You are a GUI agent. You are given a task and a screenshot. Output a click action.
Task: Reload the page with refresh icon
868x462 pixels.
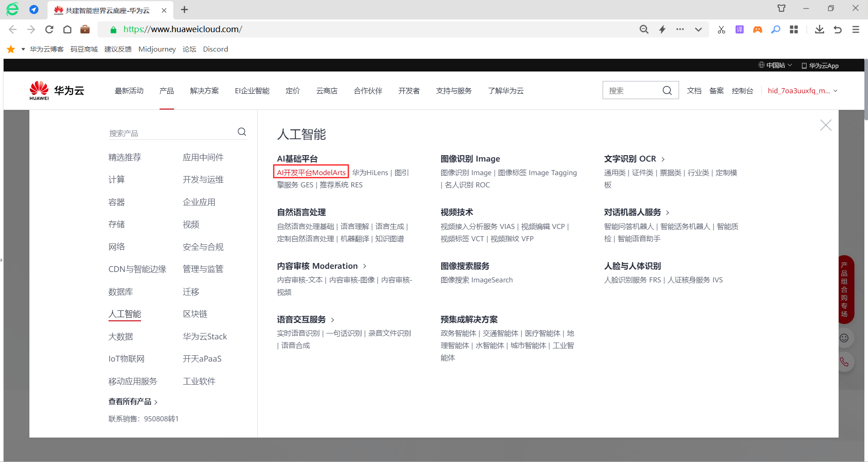coord(49,29)
